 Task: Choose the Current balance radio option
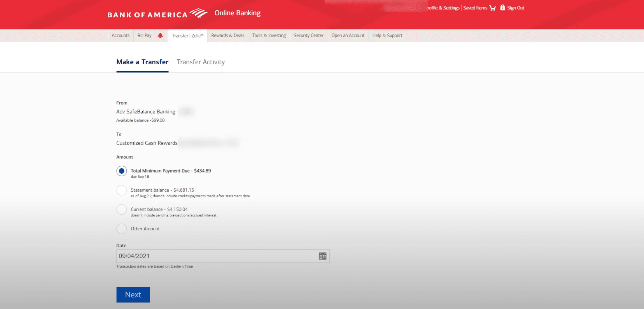122,209
